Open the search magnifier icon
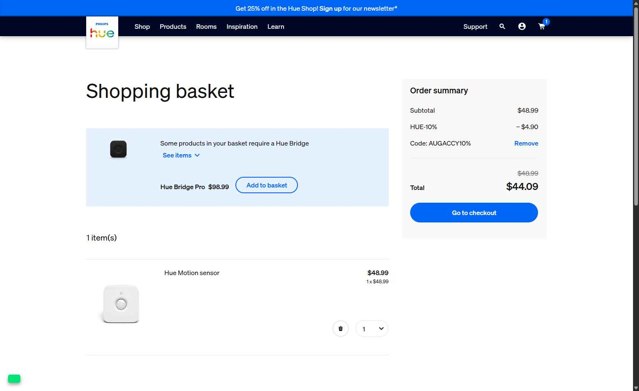The image size is (639, 391). click(x=502, y=27)
